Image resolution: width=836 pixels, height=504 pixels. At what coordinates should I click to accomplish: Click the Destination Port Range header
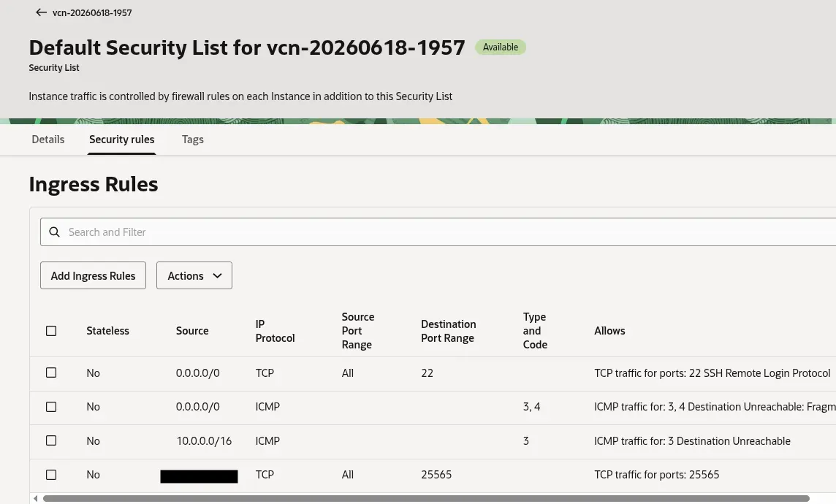point(449,331)
